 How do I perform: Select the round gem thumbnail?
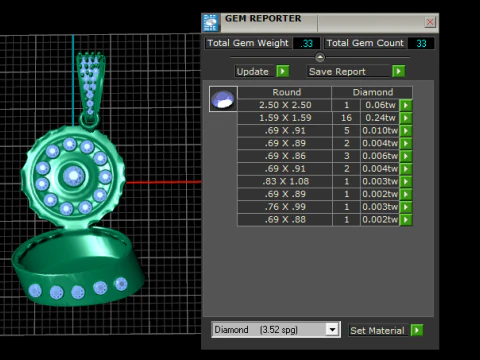coord(223,99)
